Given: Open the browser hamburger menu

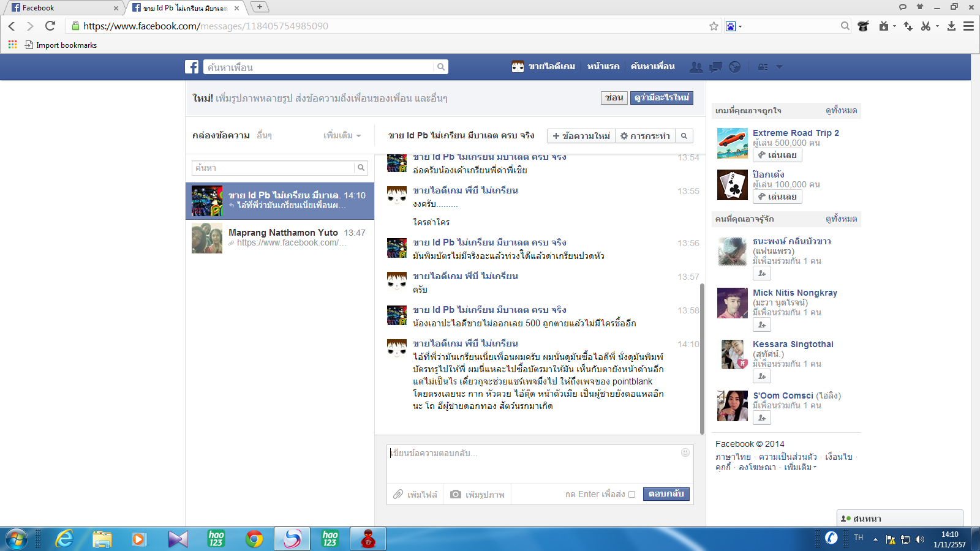Looking at the screenshot, I should [968, 26].
